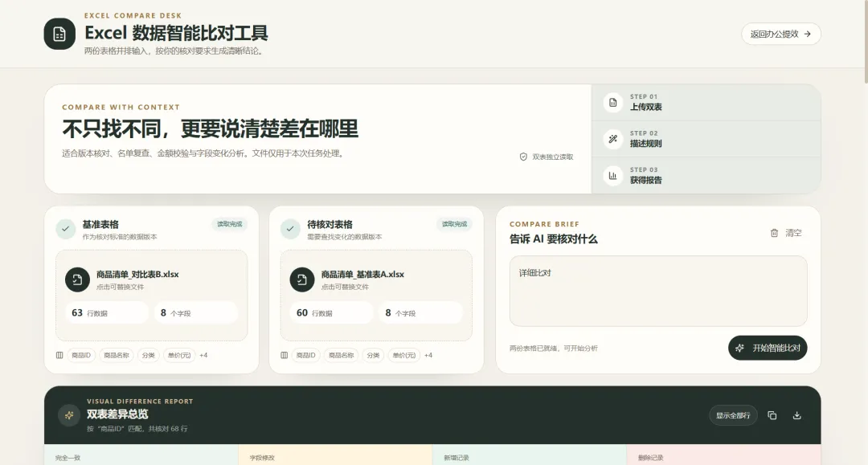
Task: Click the 返回办公提效 button
Action: point(780,34)
